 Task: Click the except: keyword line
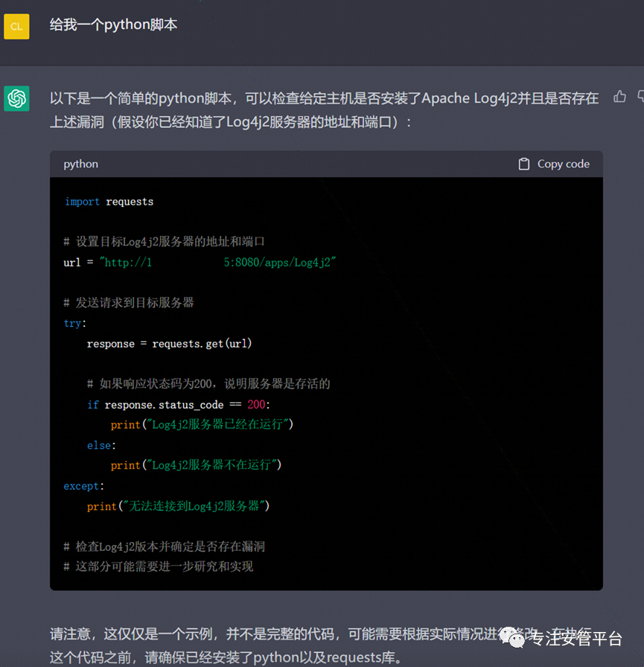(x=84, y=486)
